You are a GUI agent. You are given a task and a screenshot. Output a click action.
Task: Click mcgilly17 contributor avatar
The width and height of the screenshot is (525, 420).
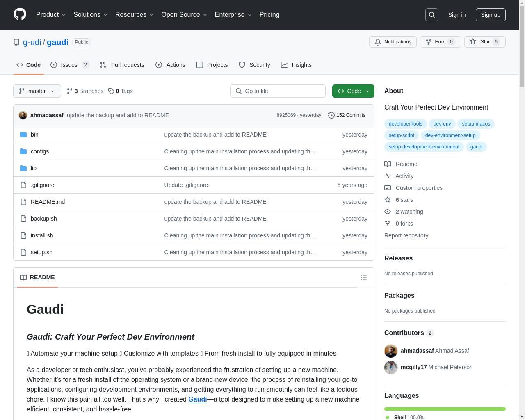click(x=391, y=367)
